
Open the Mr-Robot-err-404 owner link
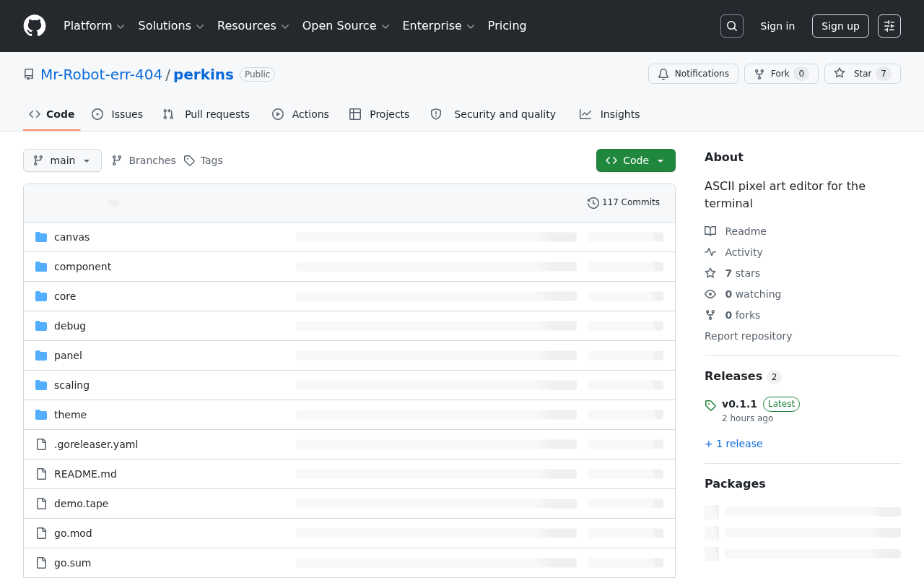coord(101,74)
